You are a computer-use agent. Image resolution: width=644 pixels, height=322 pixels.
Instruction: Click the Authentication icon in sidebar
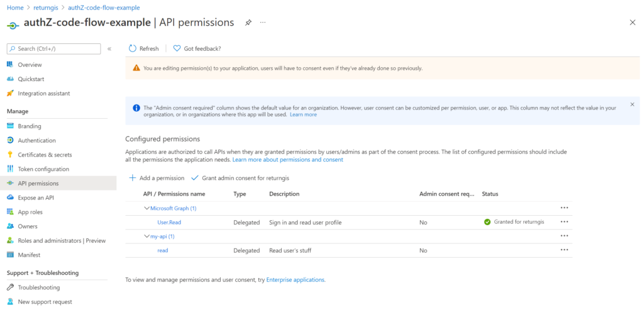point(10,140)
